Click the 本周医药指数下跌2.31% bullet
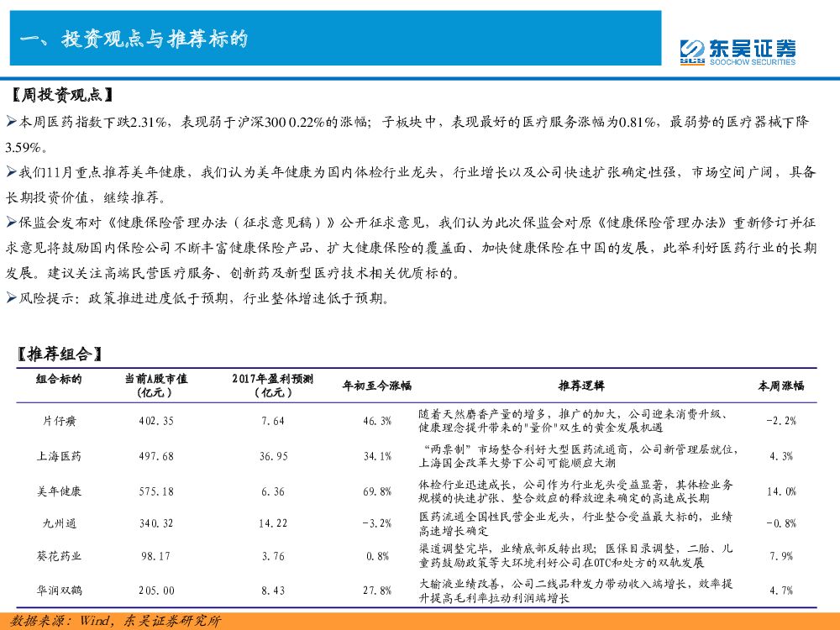 point(407,134)
